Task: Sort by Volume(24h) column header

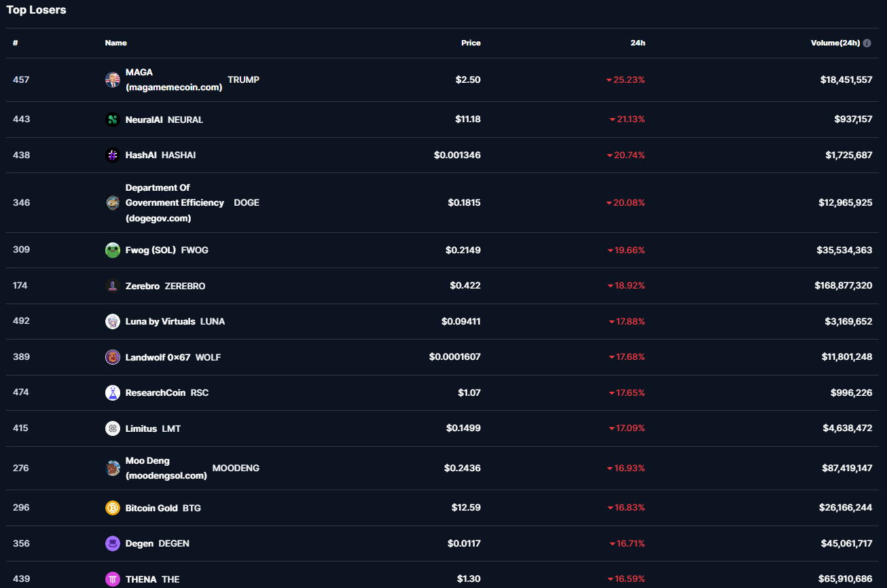Action: click(835, 43)
